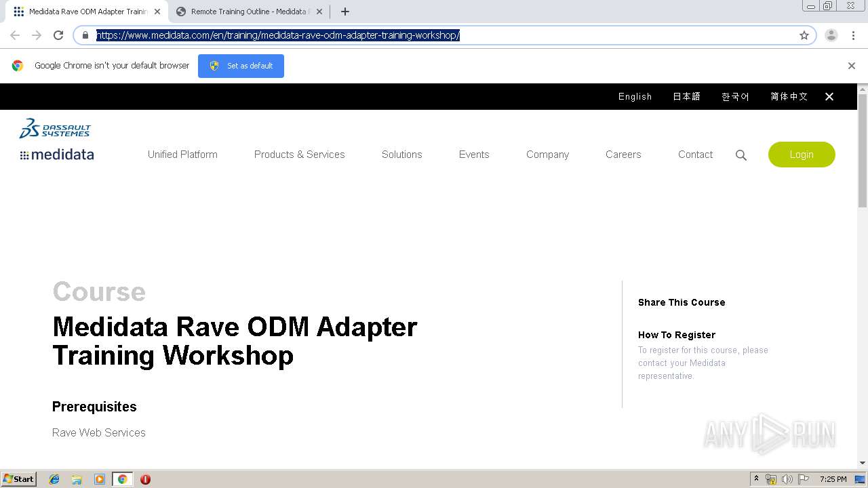Switch to the Remote Training Outline tab
This screenshot has height=488, width=868.
coord(249,12)
